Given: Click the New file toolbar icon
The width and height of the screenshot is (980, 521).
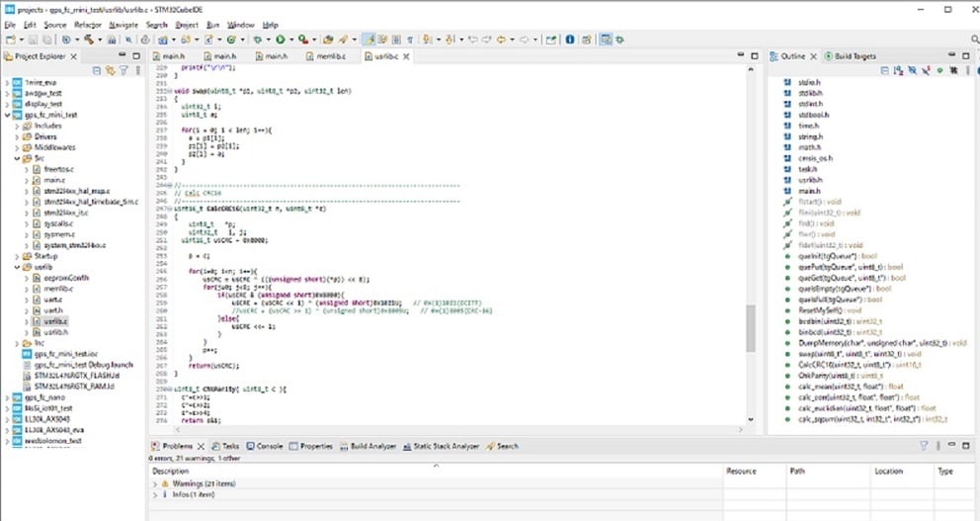Looking at the screenshot, I should click(11, 40).
